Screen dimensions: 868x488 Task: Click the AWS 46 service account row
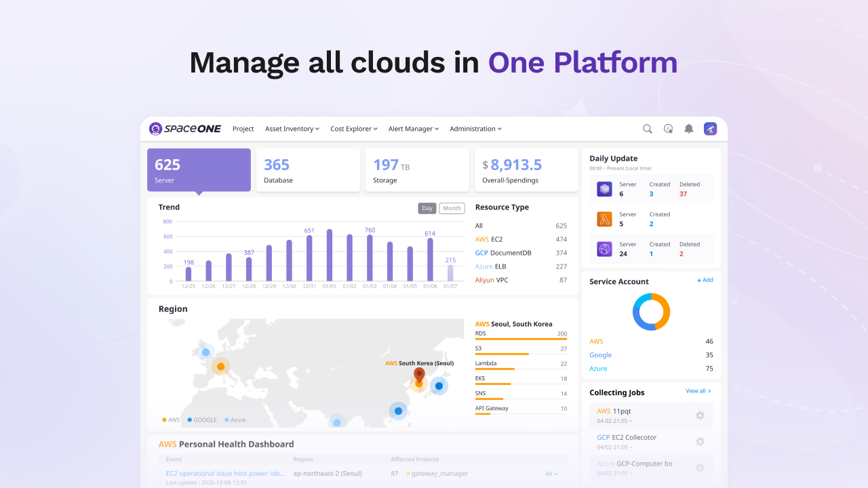tap(651, 342)
